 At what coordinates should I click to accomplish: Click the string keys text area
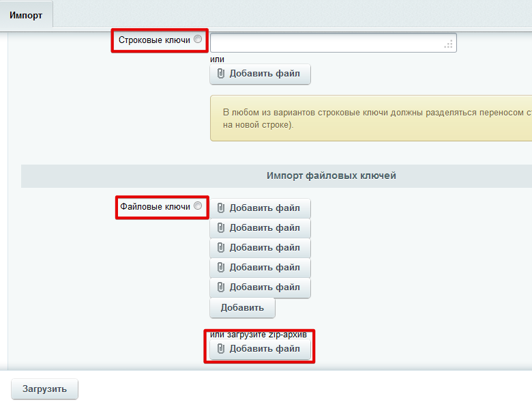pyautogui.click(x=333, y=42)
